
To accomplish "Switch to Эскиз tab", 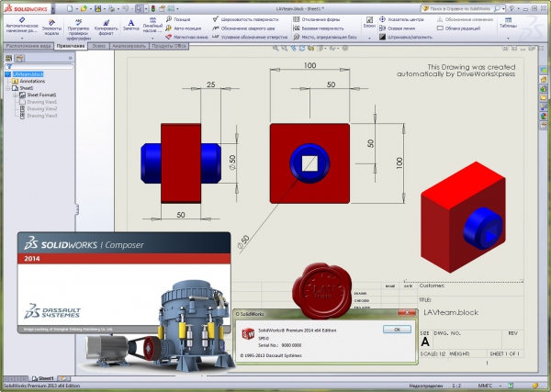I will [98, 46].
